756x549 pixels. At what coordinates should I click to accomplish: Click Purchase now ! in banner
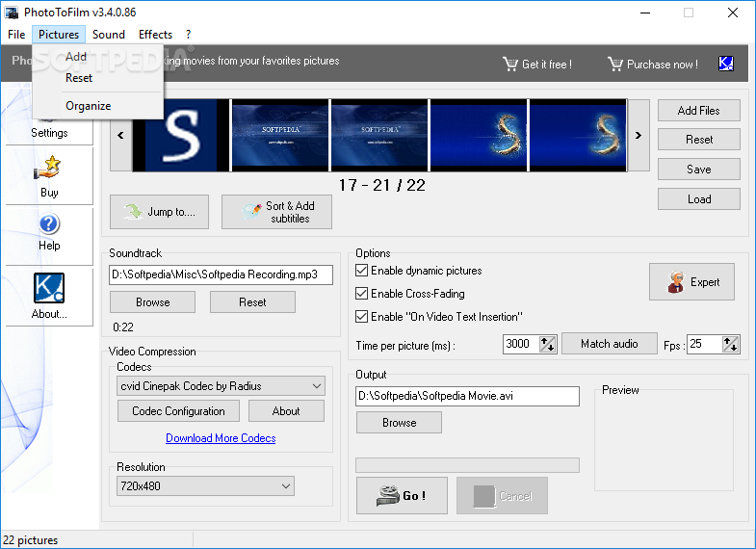point(663,65)
